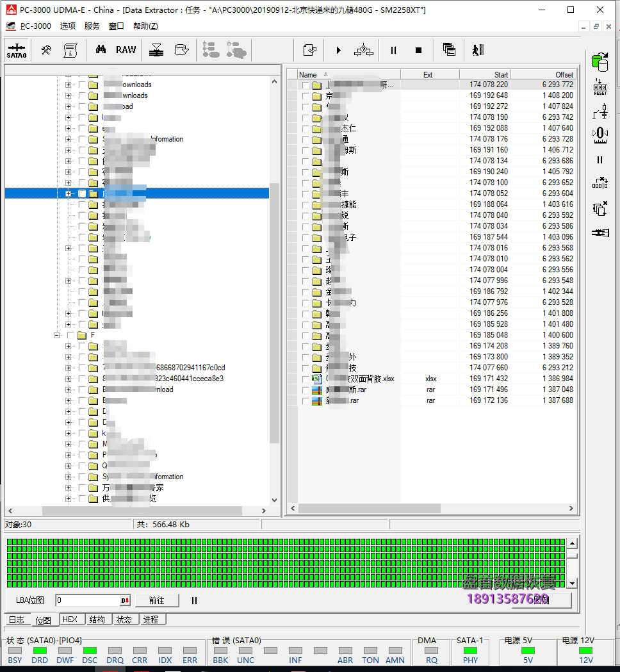Tick the checkbox of the rar row with Start 169 171 496
This screenshot has width=620, height=672.
tap(306, 390)
